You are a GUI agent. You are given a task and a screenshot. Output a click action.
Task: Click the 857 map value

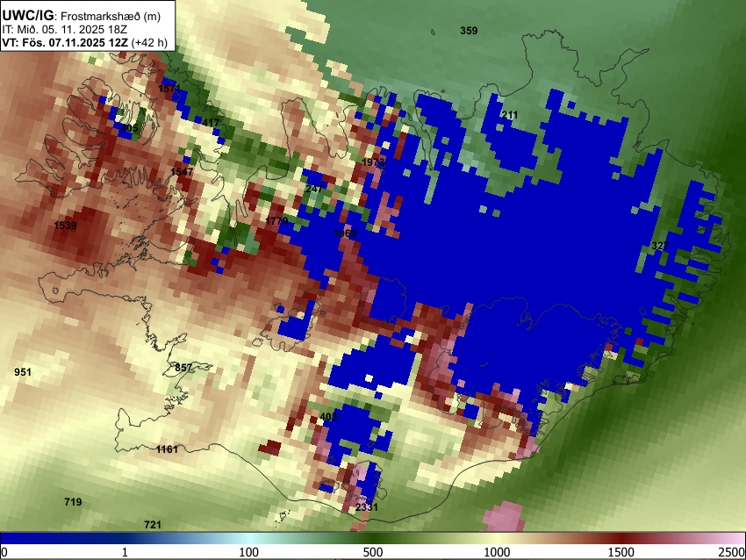pyautogui.click(x=183, y=368)
